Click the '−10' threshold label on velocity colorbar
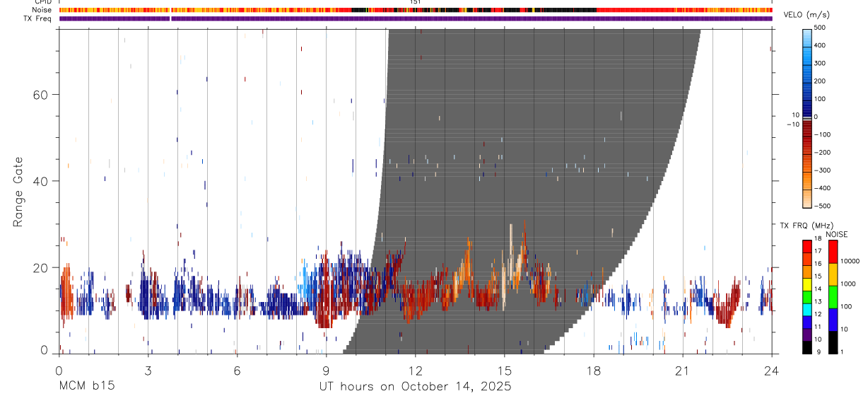This screenshot has height=401, width=868. tap(792, 124)
